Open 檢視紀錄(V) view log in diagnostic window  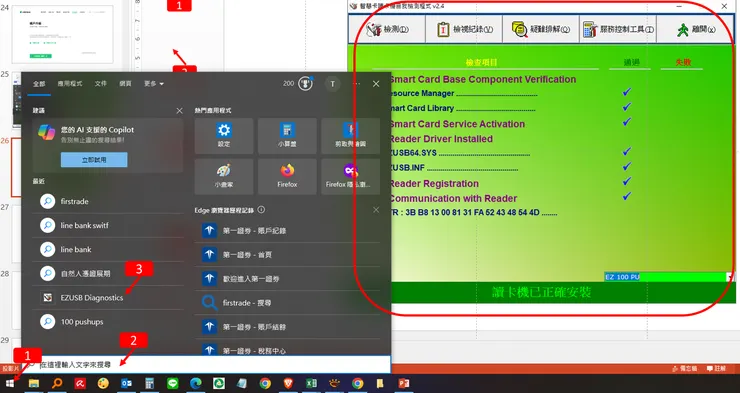tap(464, 29)
